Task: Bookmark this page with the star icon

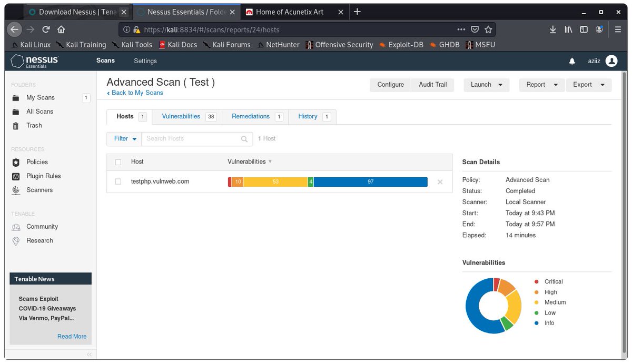Action: pyautogui.click(x=488, y=29)
